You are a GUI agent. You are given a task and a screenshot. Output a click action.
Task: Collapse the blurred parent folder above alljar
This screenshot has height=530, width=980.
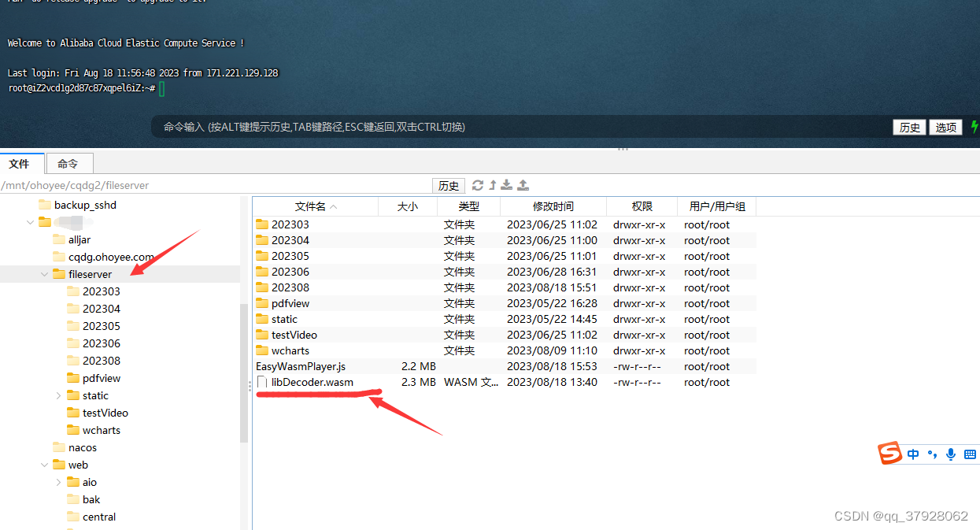(30, 222)
